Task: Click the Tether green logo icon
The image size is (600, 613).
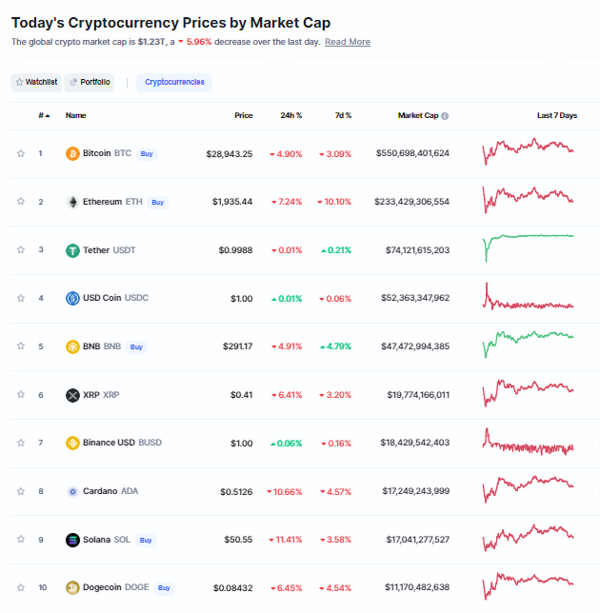Action: [x=72, y=250]
